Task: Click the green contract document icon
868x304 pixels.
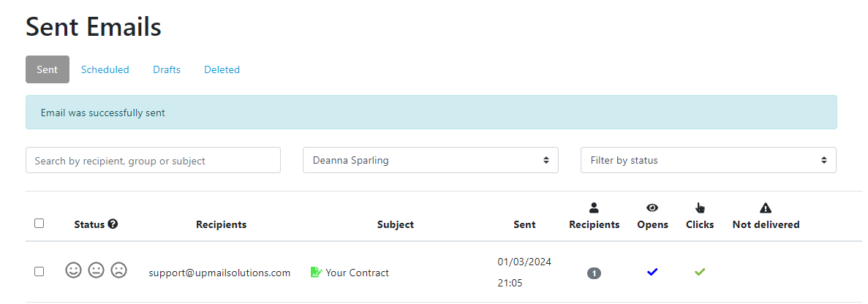Action: click(316, 272)
